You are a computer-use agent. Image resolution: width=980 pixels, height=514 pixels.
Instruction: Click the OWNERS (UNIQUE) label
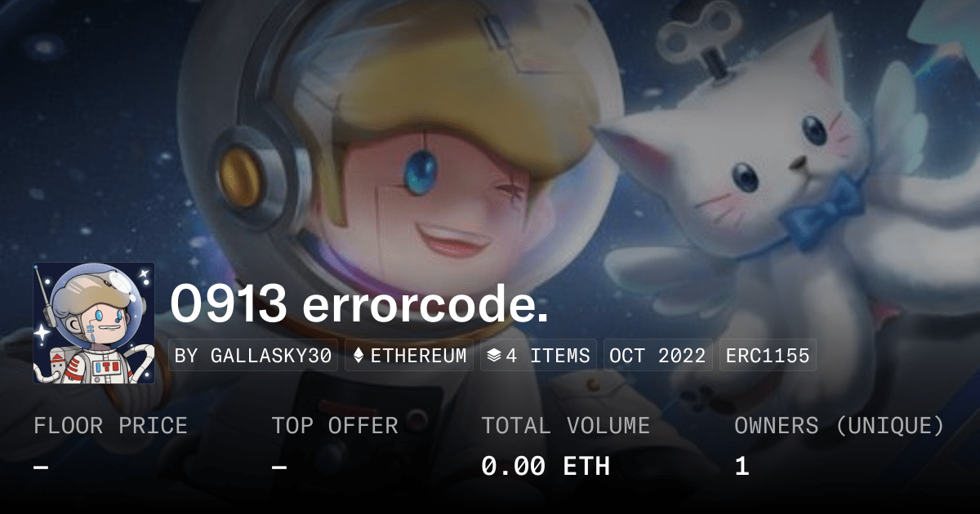840,426
